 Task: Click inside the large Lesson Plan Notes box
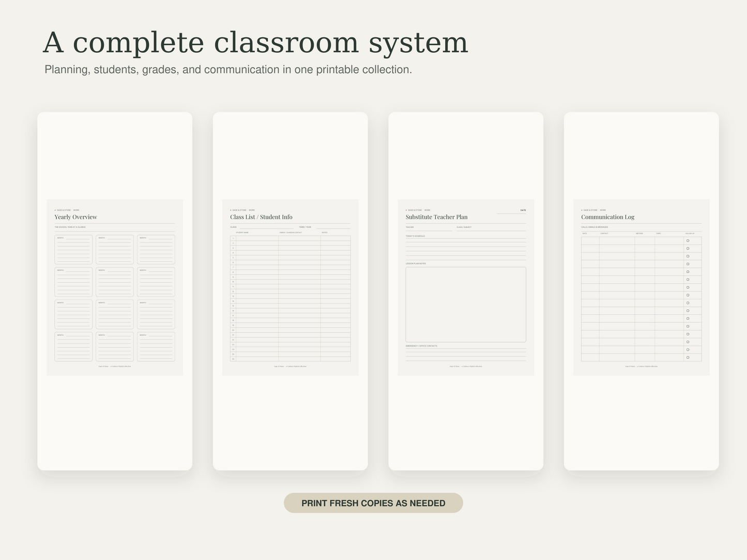[x=466, y=304]
